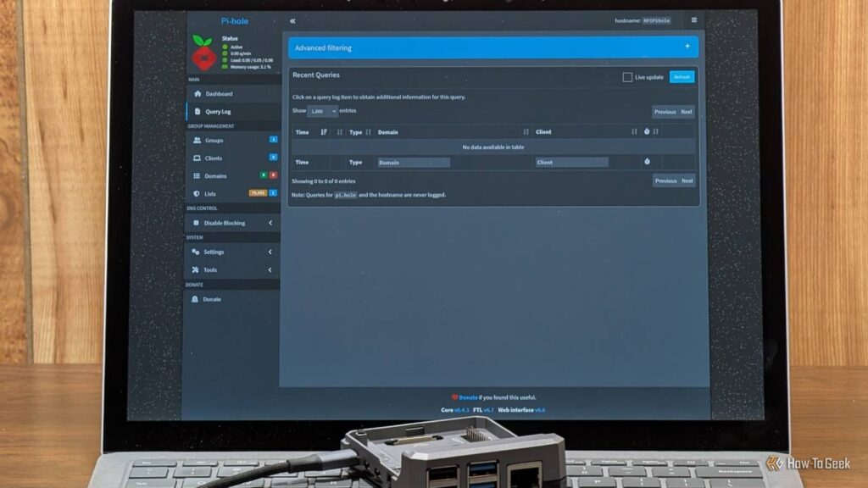Focus the Domain filter input field

coord(414,163)
